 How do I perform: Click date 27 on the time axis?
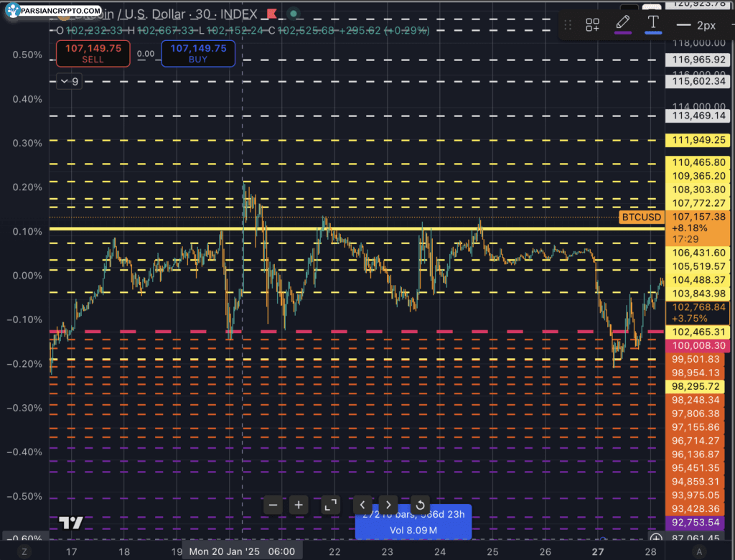point(598,552)
